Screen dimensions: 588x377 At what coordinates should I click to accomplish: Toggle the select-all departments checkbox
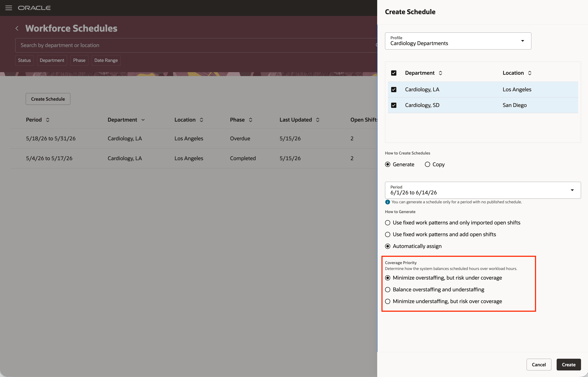pos(394,73)
